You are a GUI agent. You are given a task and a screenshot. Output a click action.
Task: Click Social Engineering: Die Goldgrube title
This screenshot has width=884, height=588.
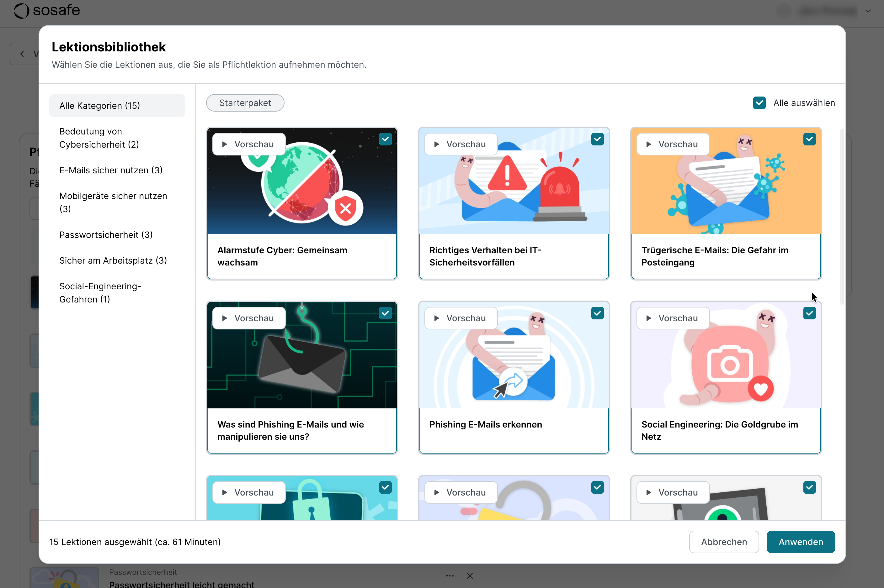click(719, 430)
